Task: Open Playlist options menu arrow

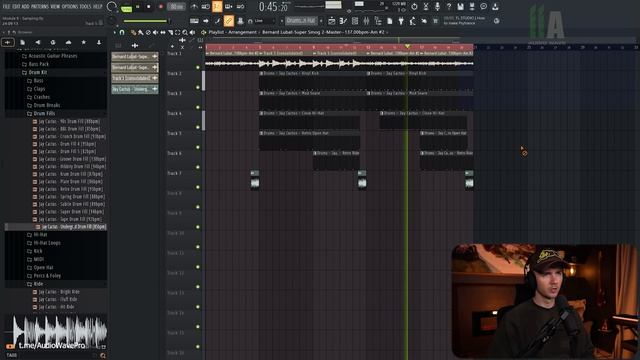Action: pyautogui.click(x=115, y=32)
